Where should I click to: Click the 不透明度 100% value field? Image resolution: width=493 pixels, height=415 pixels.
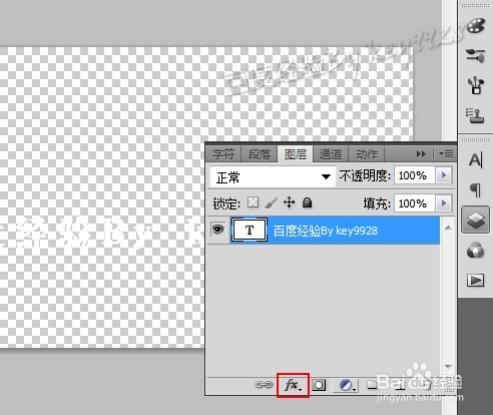[x=415, y=175]
